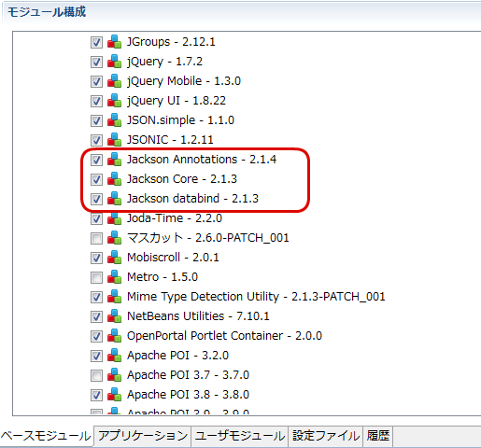481x448 pixels.
Task: Select the JGroups - 2.12.1 row text
Action: tap(171, 42)
